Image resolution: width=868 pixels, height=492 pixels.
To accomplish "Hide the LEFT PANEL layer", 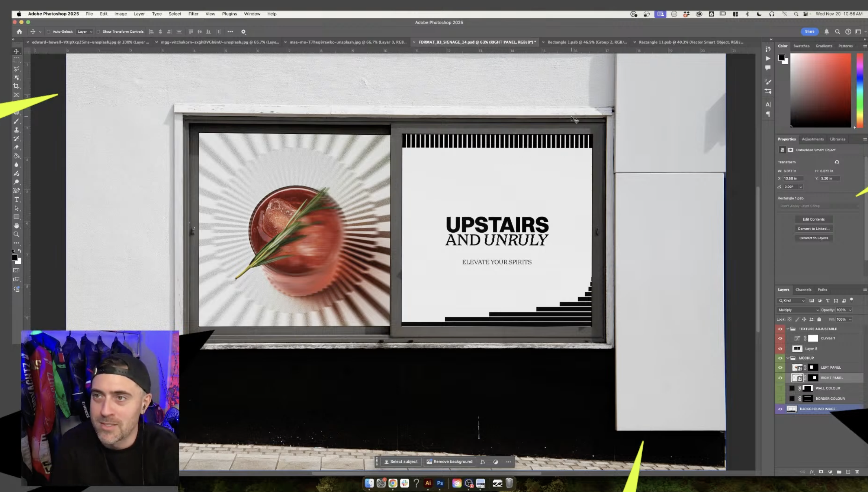I will pyautogui.click(x=780, y=368).
